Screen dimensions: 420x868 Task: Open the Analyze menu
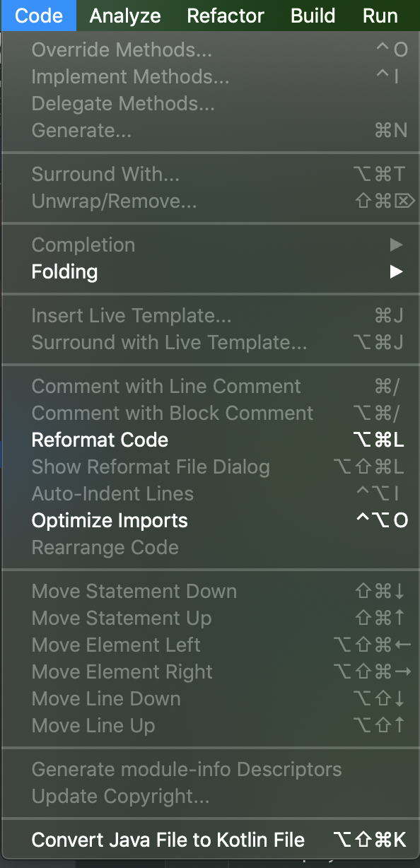(x=124, y=16)
